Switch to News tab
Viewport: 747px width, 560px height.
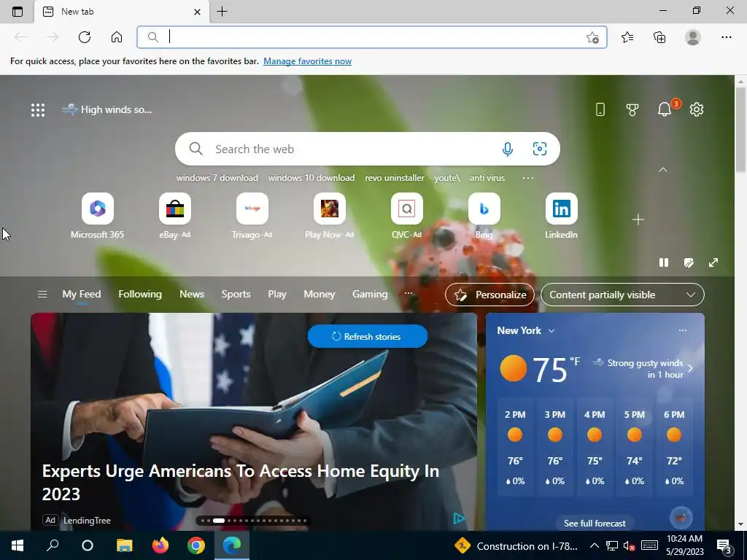(192, 295)
